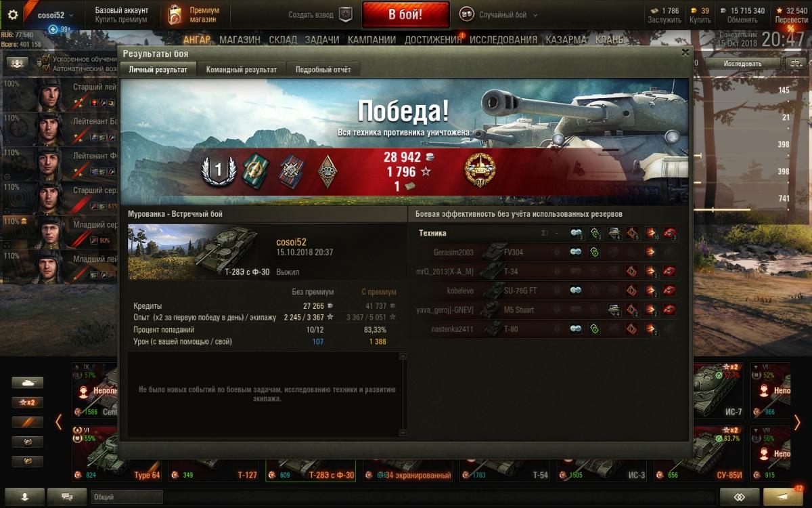The image size is (812, 508).
Task: Toggle the tank type filter button
Action: pos(28,383)
